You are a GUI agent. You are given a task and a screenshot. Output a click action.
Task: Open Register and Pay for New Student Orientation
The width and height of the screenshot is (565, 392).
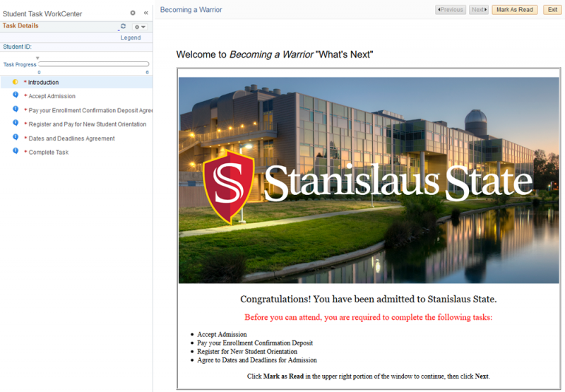pyautogui.click(x=88, y=124)
